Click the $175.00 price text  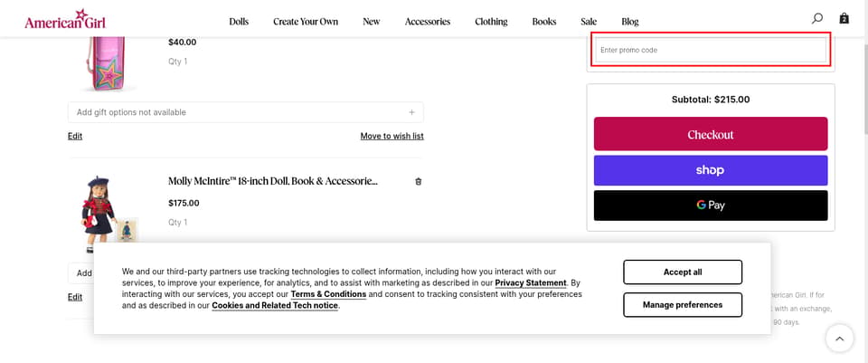tap(184, 203)
